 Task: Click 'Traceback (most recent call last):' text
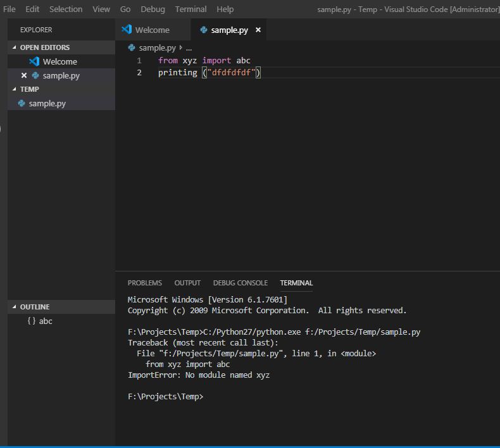203,343
